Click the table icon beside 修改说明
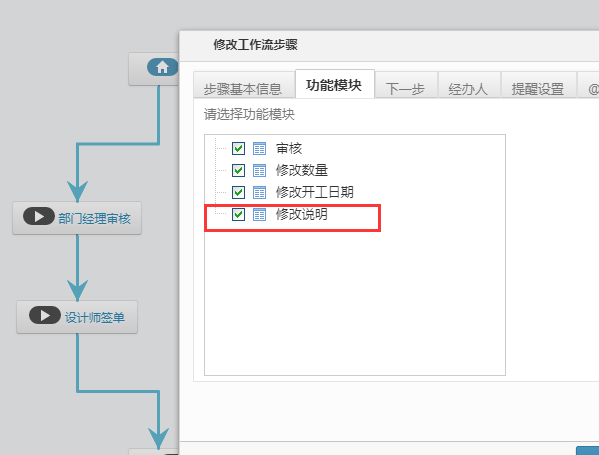This screenshot has width=599, height=455. (x=259, y=214)
